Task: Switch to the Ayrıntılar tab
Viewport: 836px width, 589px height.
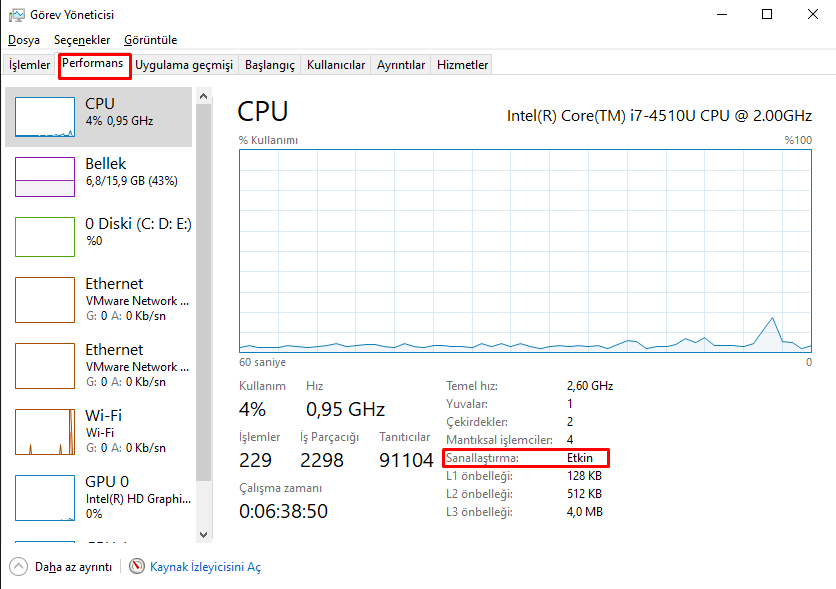Action: point(401,65)
